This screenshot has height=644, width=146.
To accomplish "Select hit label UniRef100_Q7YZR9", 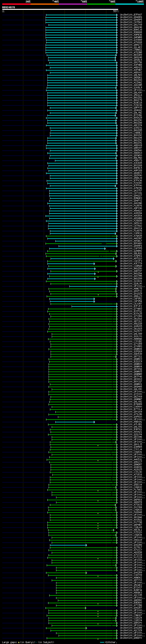I will point(131,344).
